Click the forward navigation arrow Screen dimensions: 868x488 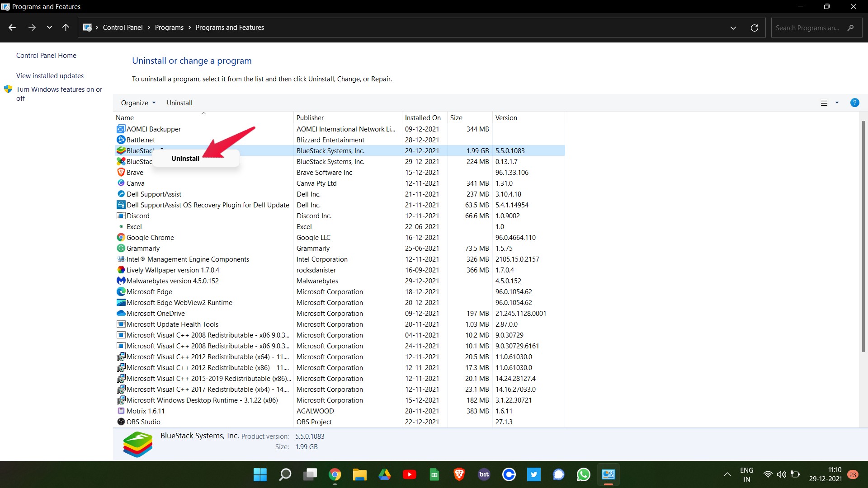point(32,28)
